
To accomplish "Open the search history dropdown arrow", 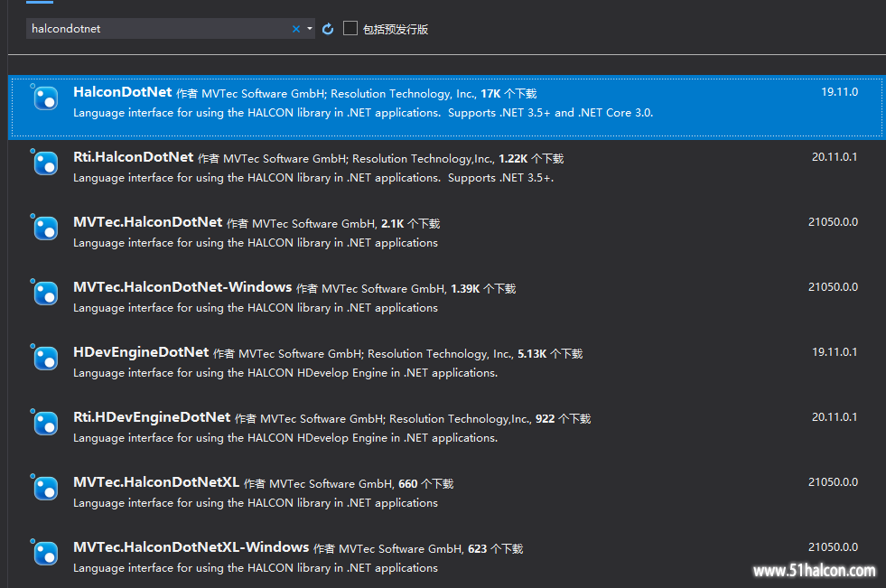I will click(x=310, y=29).
